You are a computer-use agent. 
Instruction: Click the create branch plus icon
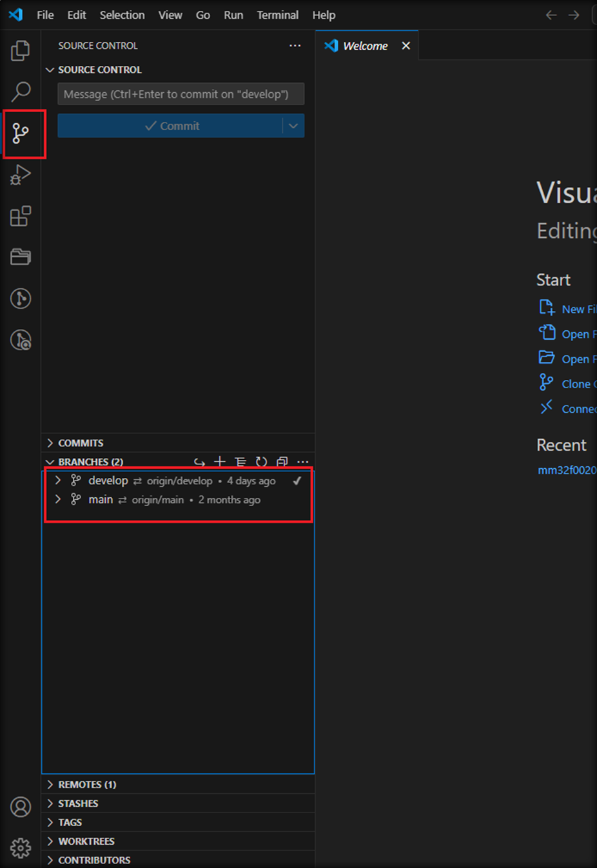[x=220, y=462]
